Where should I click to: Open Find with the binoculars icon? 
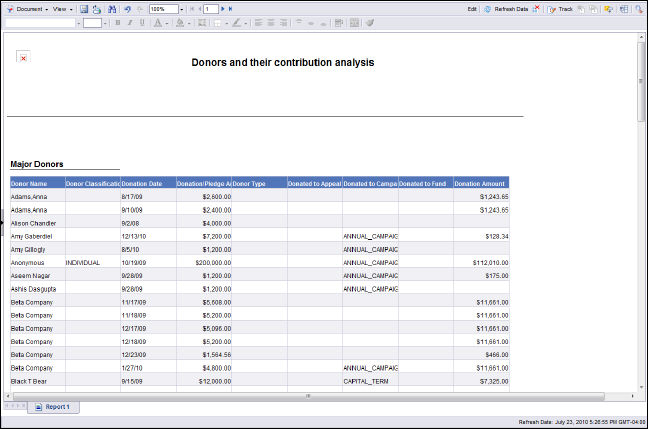[111, 8]
